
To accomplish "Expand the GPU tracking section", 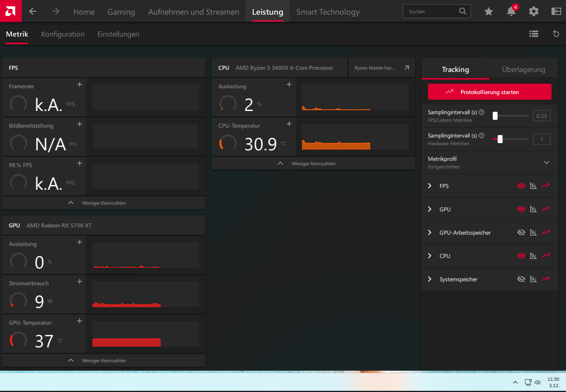I will [430, 209].
